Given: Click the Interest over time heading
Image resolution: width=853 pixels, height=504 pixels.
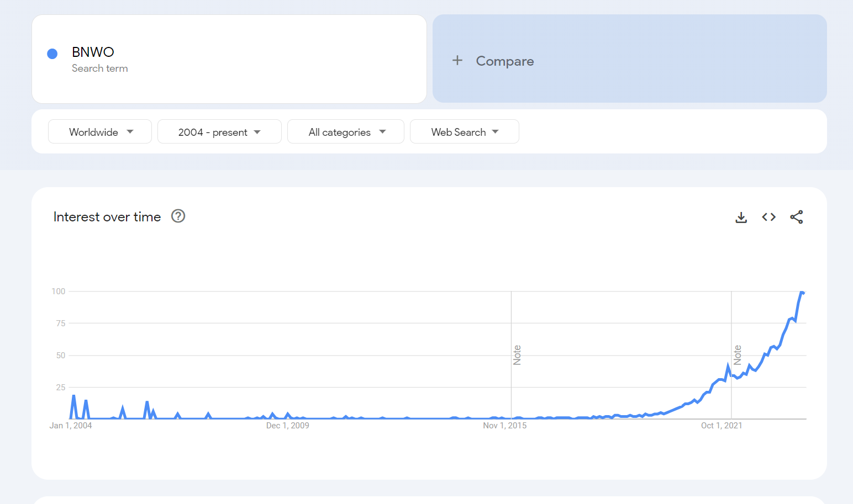Looking at the screenshot, I should click(x=107, y=217).
